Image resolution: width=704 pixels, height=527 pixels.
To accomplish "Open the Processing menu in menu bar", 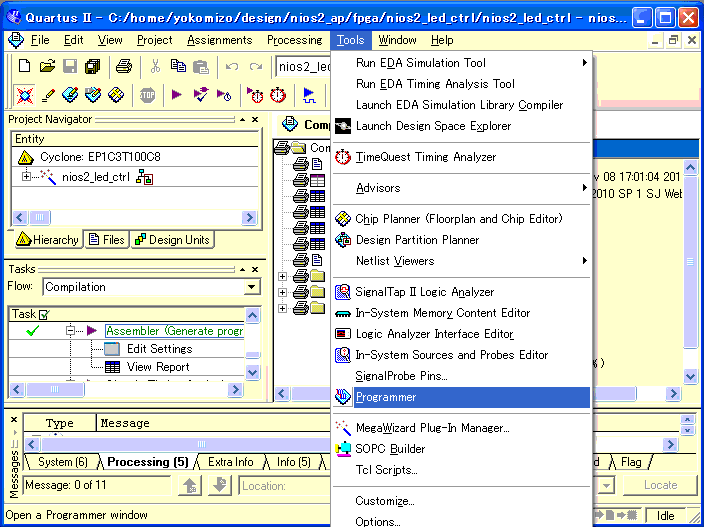I will pos(295,40).
